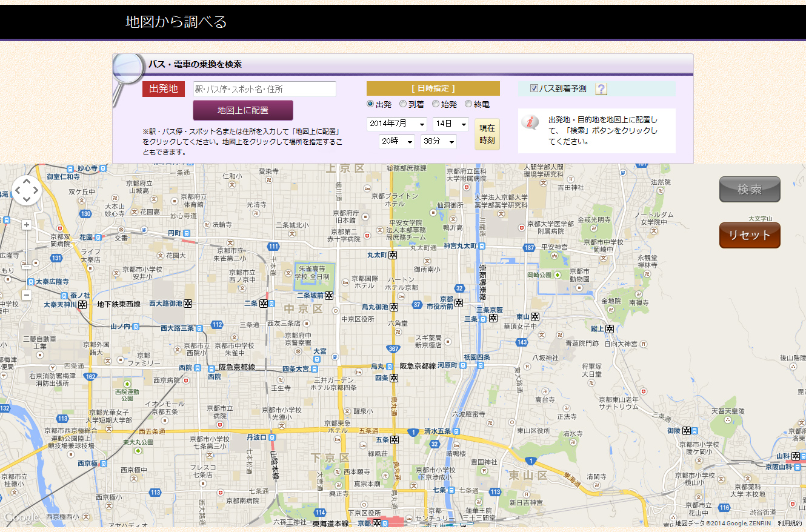The height and width of the screenshot is (532, 806).
Task: Pan the map up with arrow control
Action: click(26, 182)
